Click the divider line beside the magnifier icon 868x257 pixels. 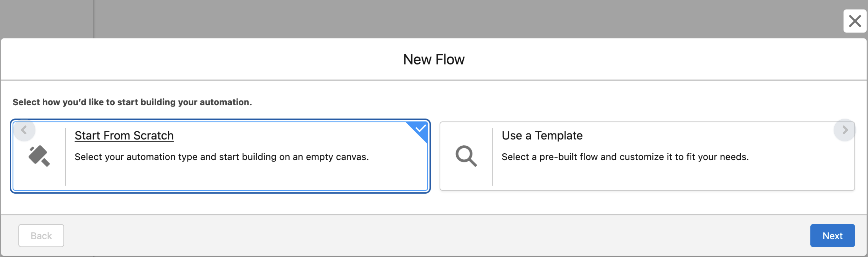tap(492, 157)
